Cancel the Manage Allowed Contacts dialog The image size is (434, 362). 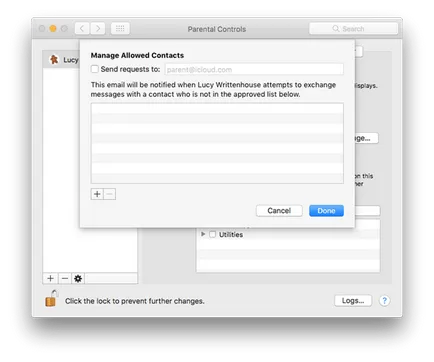point(279,211)
